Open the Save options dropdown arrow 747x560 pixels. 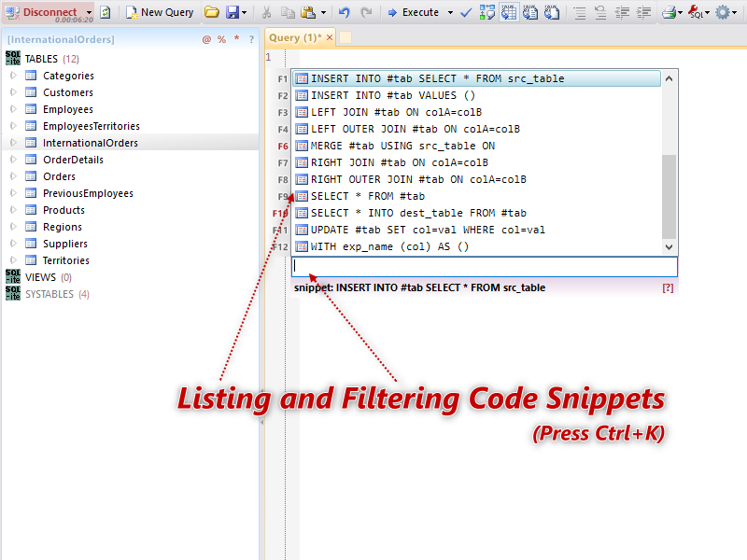pos(245,13)
